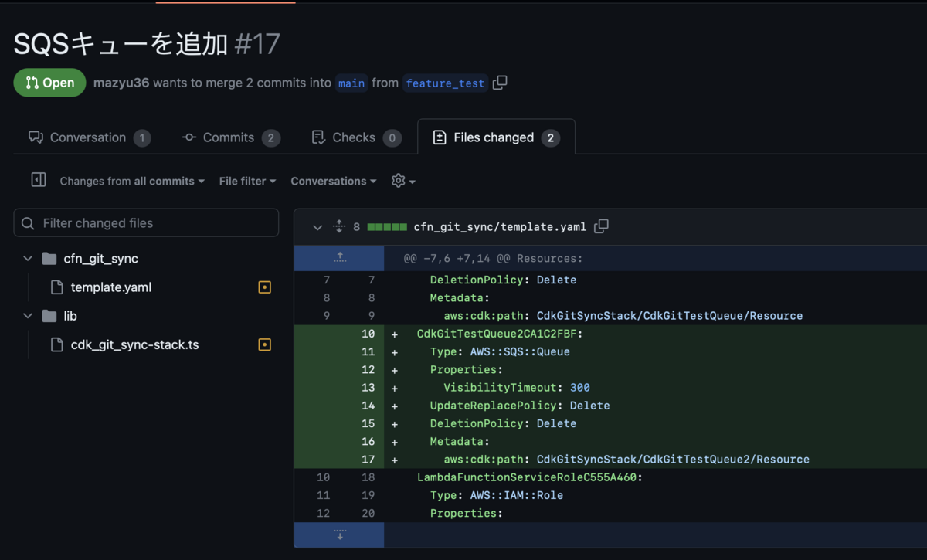Click the green diff-stat squares for template.yaml
The height and width of the screenshot is (560, 927).
coord(387,226)
